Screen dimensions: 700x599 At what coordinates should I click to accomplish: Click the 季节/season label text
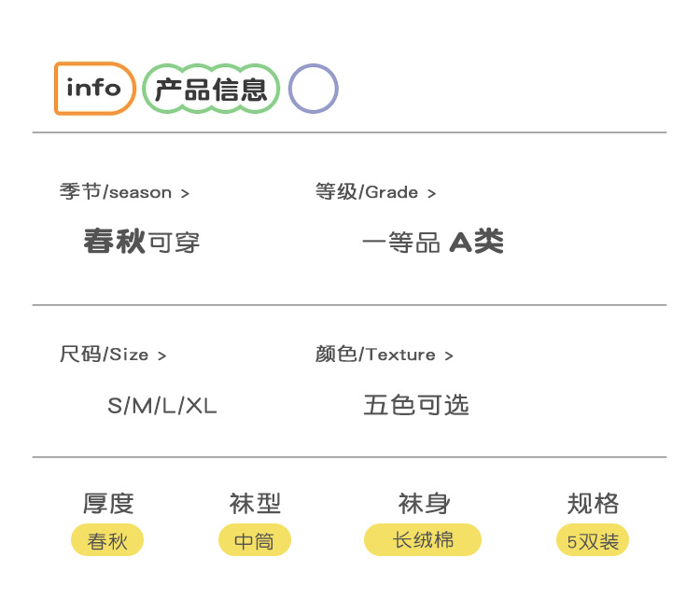pos(116,192)
